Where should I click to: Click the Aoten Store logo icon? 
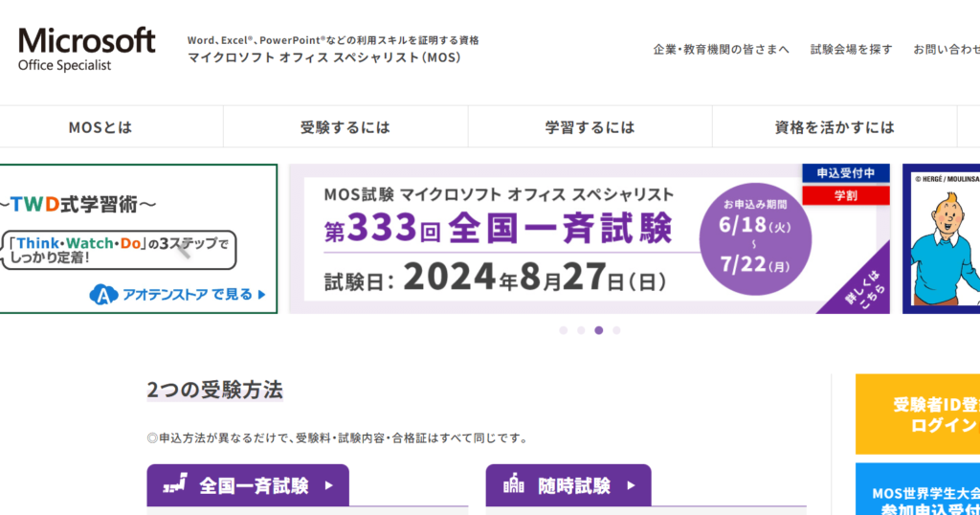[102, 295]
